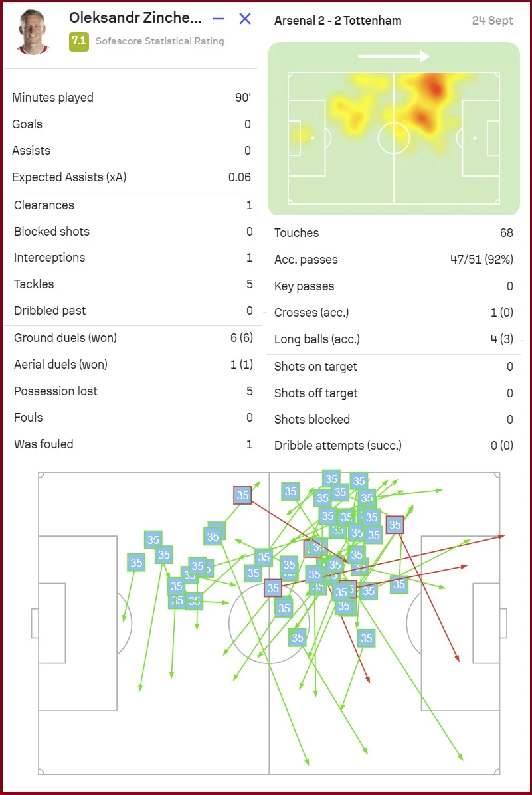This screenshot has height=795, width=532.
Task: Select the Long balls (acc.) stat row
Action: [x=393, y=339]
